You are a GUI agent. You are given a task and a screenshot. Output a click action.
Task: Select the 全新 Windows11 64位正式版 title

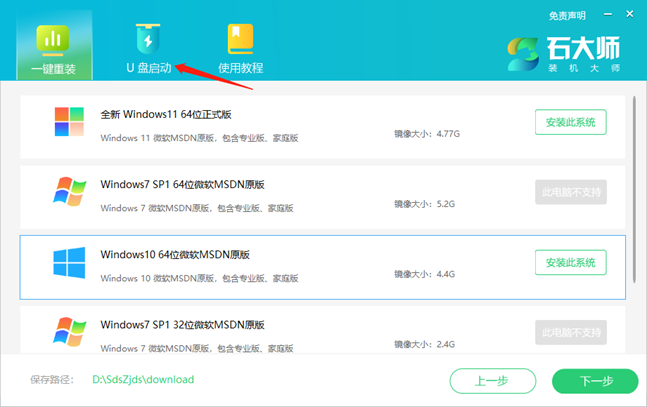point(166,114)
